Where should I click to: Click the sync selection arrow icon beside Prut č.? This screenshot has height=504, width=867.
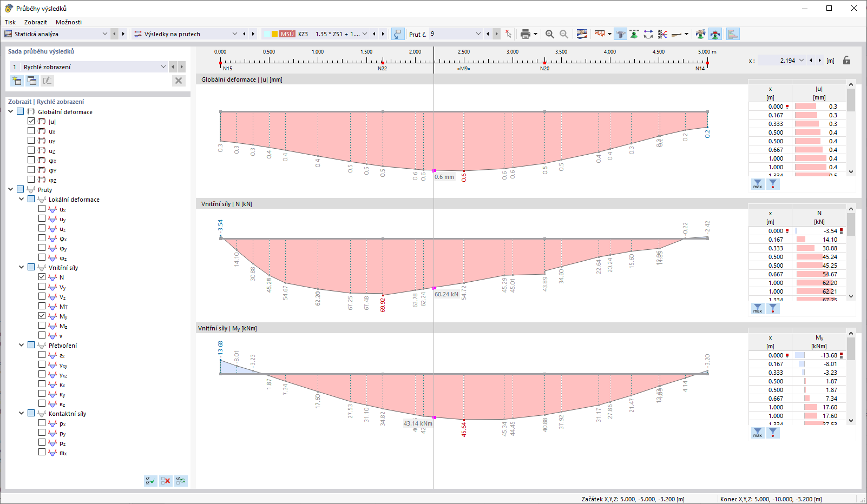pyautogui.click(x=398, y=34)
